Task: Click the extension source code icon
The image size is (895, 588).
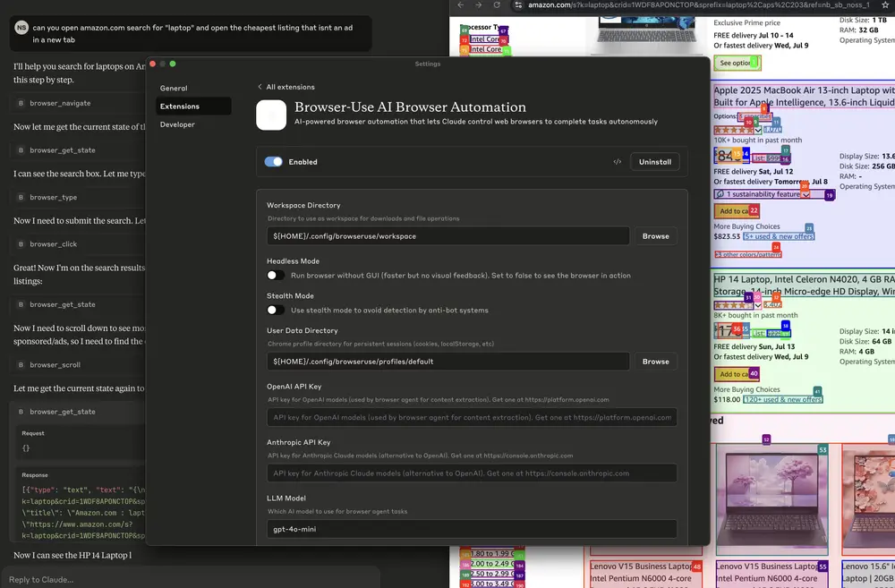Action: tap(618, 162)
